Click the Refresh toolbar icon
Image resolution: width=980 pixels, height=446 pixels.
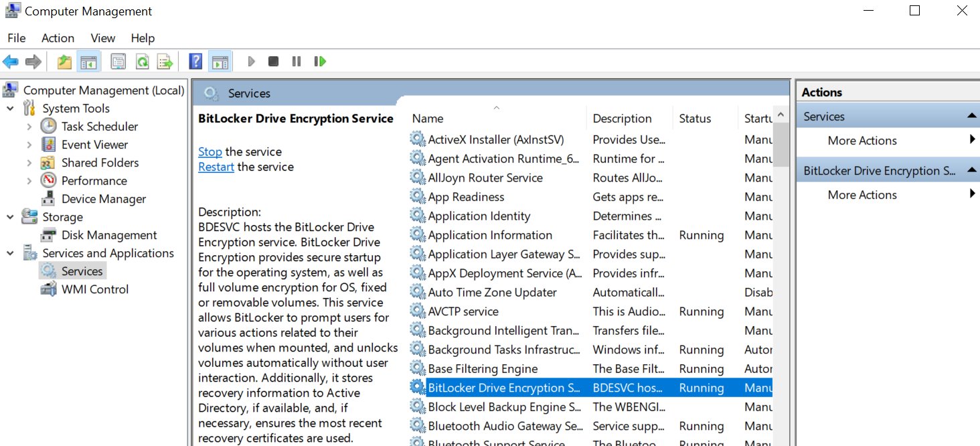pyautogui.click(x=142, y=62)
